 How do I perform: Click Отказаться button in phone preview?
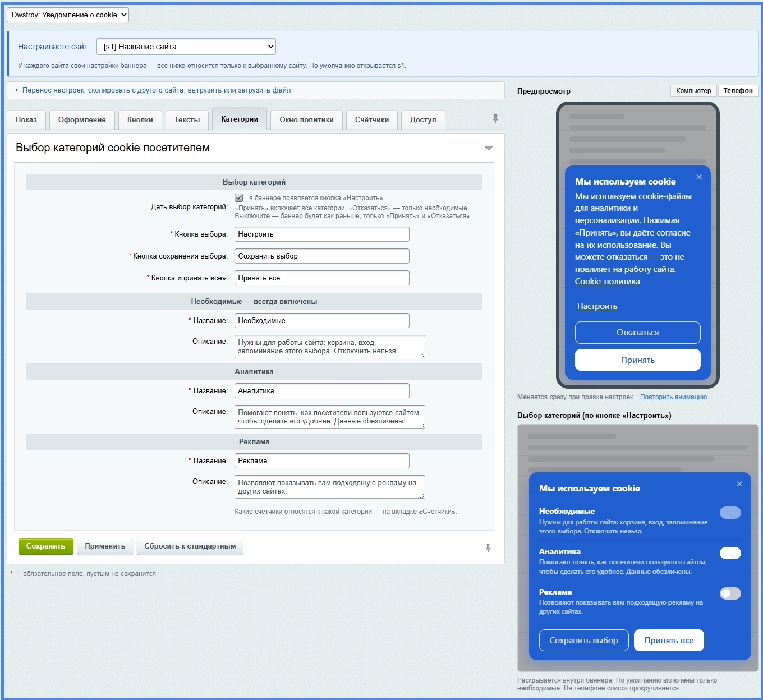click(x=638, y=333)
